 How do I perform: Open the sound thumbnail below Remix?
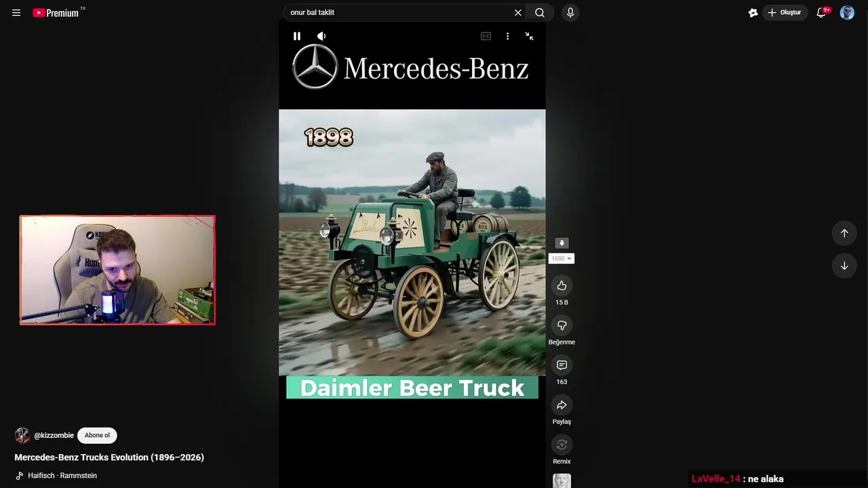point(561,481)
